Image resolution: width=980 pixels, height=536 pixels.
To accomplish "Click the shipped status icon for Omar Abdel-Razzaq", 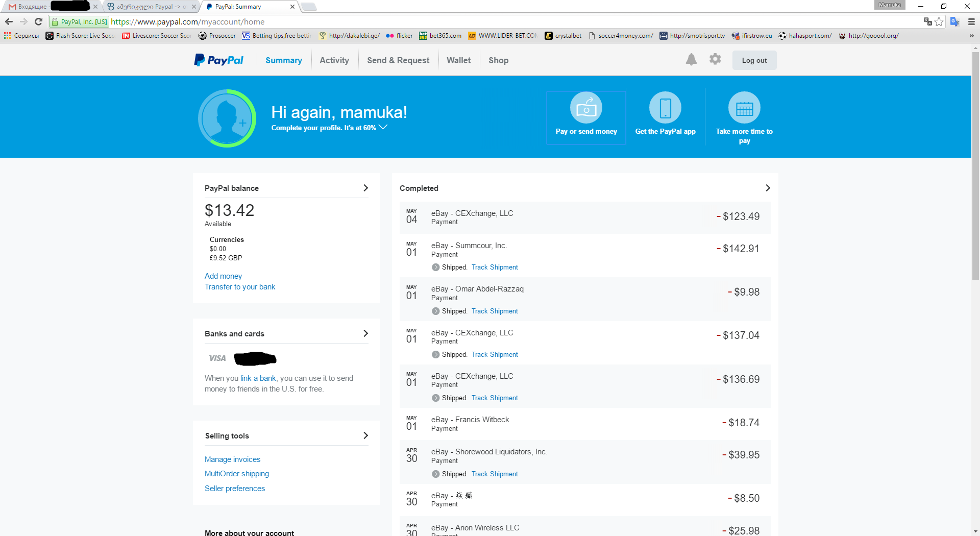I will click(435, 311).
